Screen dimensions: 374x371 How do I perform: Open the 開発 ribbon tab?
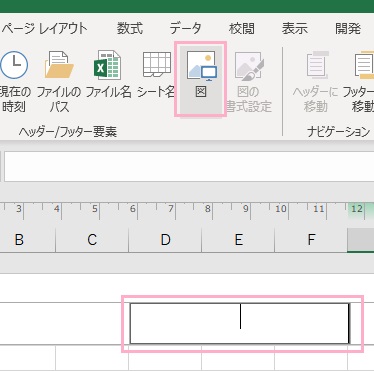348,29
